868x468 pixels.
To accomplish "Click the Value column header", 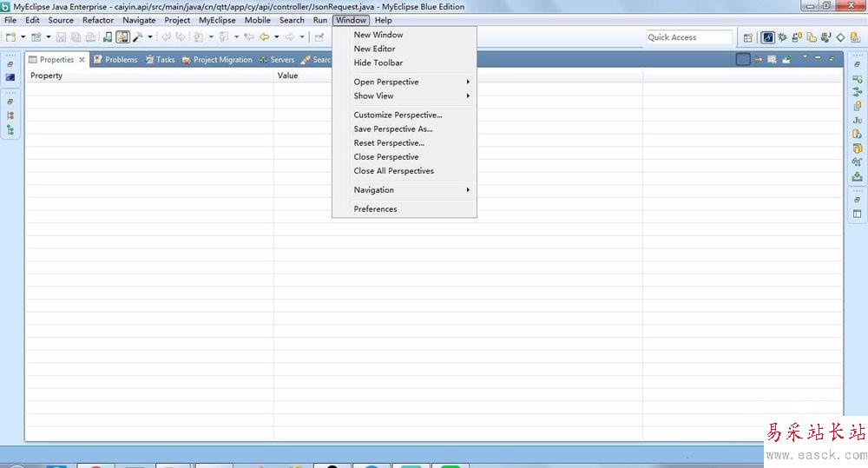I will coord(457,76).
